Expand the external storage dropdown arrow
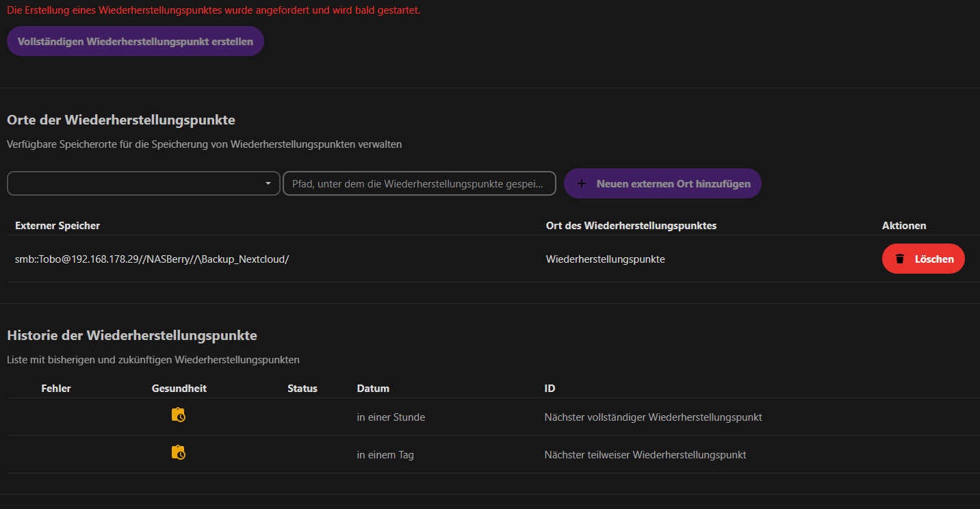Viewport: 980px width, 509px height. pos(268,184)
